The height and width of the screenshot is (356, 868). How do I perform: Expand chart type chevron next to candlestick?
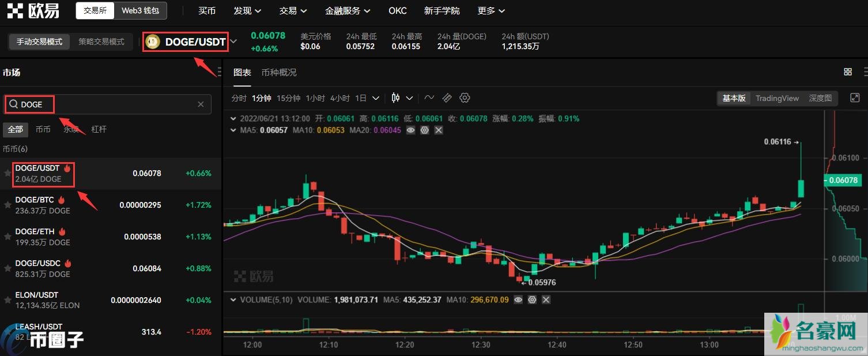click(x=410, y=98)
